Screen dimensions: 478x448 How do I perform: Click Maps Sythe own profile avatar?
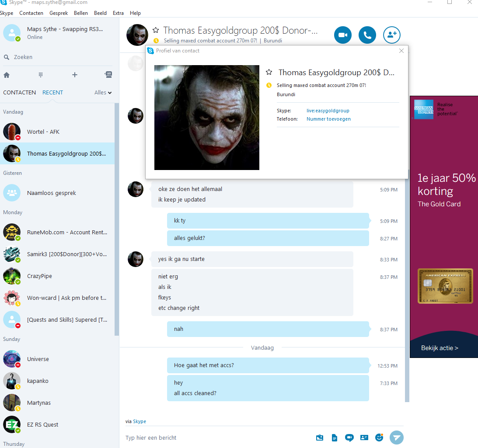pyautogui.click(x=12, y=33)
